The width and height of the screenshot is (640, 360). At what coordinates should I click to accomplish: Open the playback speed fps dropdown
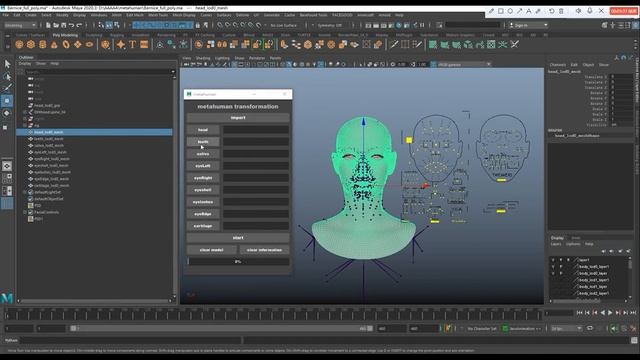point(567,329)
